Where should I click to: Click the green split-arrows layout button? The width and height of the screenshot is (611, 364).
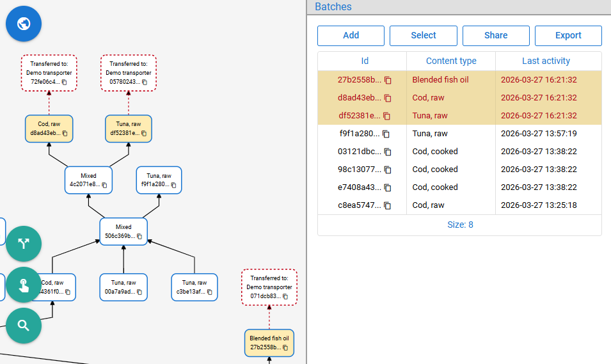[24, 244]
